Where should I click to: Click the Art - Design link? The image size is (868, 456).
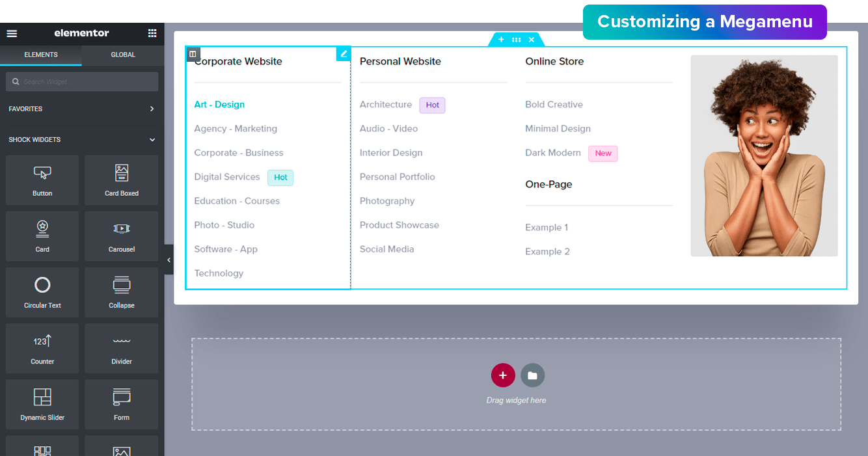[219, 105]
